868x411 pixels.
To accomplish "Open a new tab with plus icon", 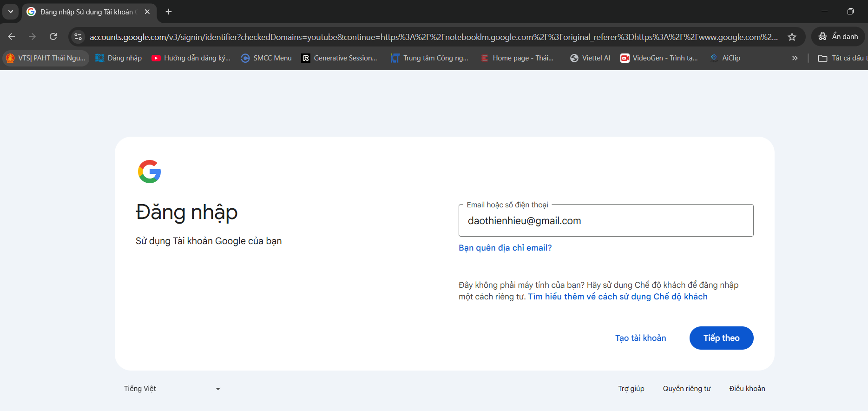I will coord(169,12).
